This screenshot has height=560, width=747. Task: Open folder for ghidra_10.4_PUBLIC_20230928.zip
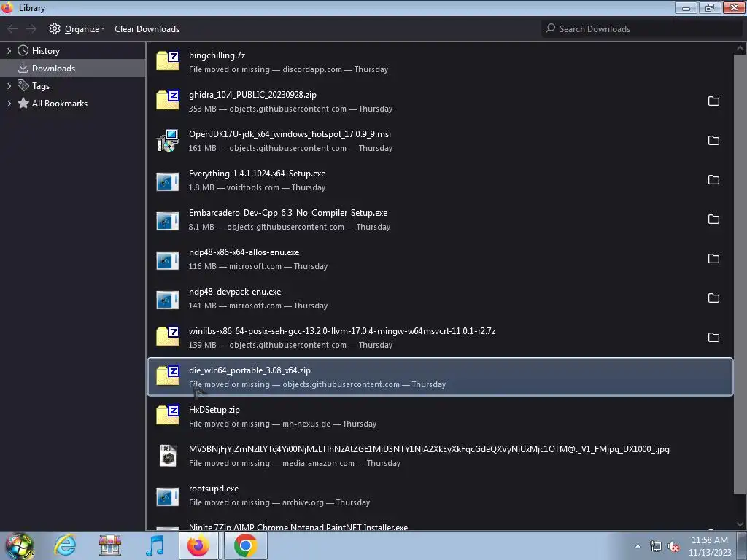[713, 101]
